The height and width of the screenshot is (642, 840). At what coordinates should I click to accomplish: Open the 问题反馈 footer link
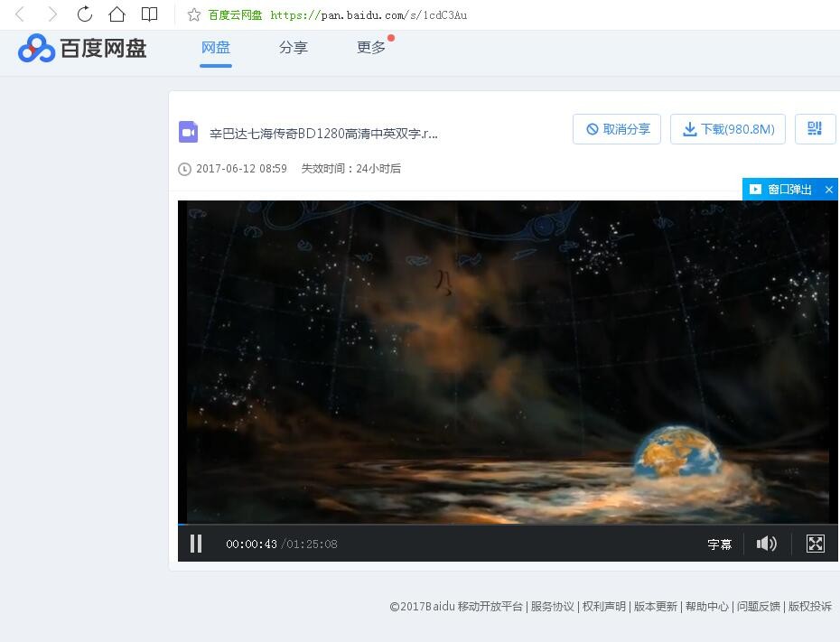click(x=758, y=607)
